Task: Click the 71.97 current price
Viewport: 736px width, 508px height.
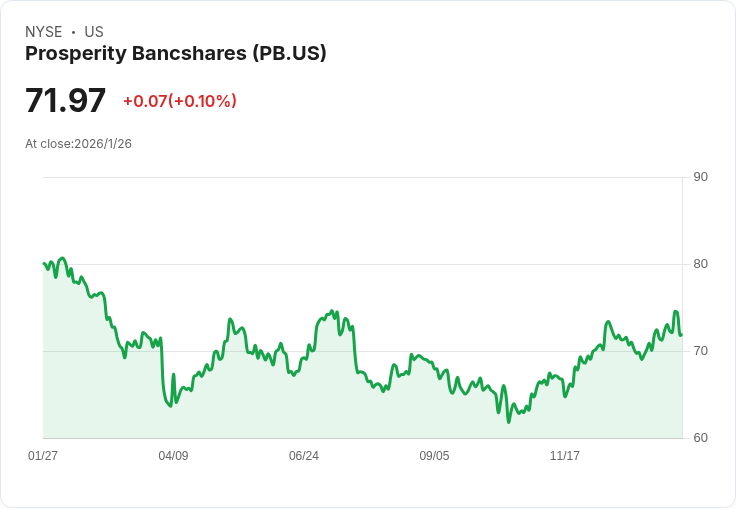Action: click(x=66, y=101)
